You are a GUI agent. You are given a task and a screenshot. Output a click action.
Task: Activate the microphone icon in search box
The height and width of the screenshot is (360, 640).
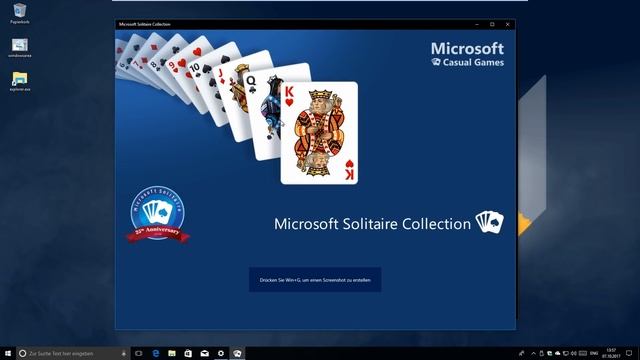point(124,353)
